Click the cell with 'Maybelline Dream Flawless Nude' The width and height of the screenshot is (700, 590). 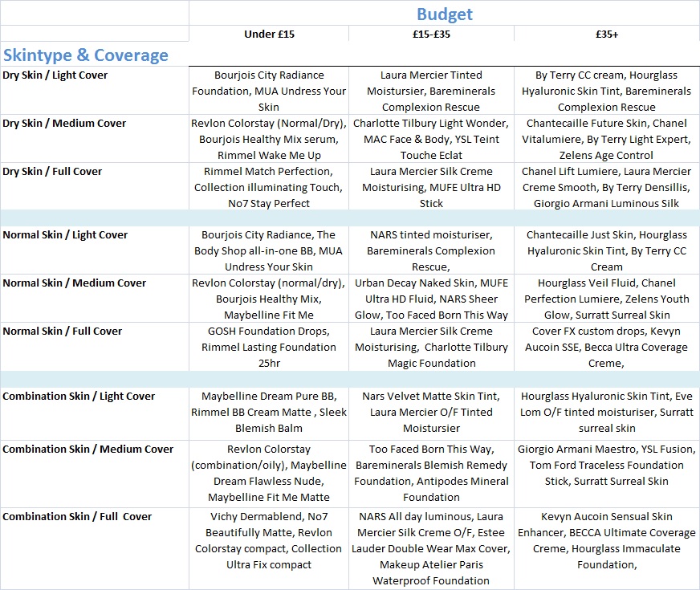click(x=269, y=474)
